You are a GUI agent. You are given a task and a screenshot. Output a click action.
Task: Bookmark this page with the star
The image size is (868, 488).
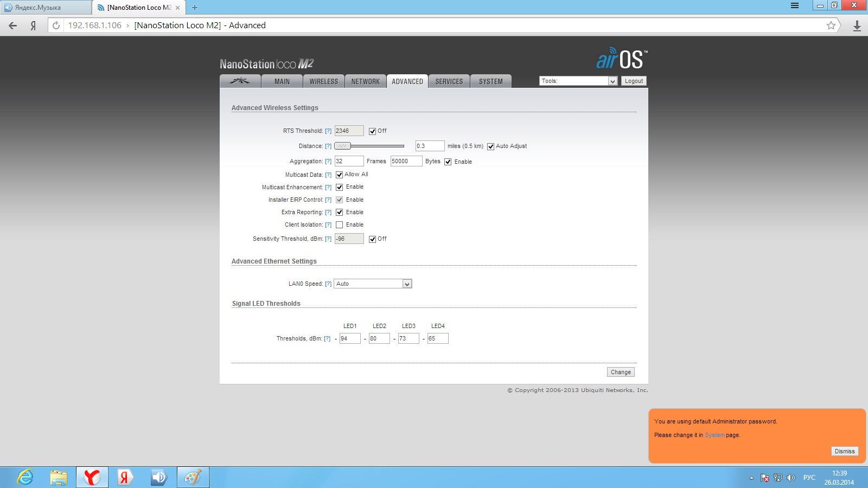tap(831, 25)
